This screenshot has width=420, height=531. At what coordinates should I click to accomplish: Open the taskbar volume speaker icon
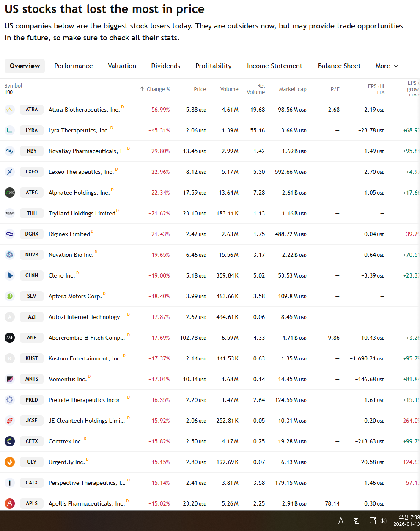(383, 521)
